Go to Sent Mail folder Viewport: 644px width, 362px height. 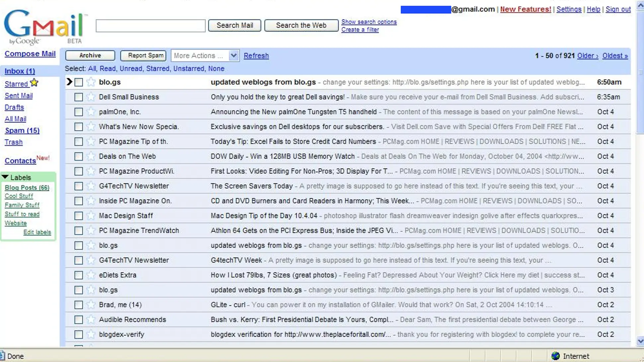(19, 96)
